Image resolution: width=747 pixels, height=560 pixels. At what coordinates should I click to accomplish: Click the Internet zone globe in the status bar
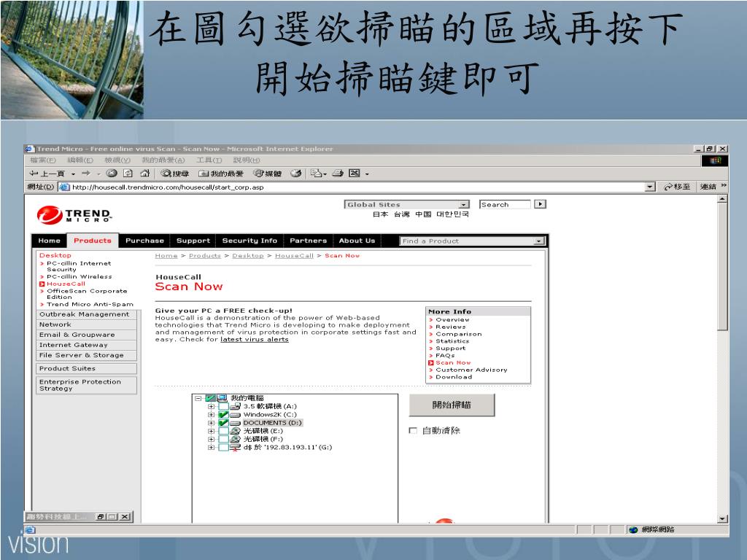pyautogui.click(x=633, y=530)
